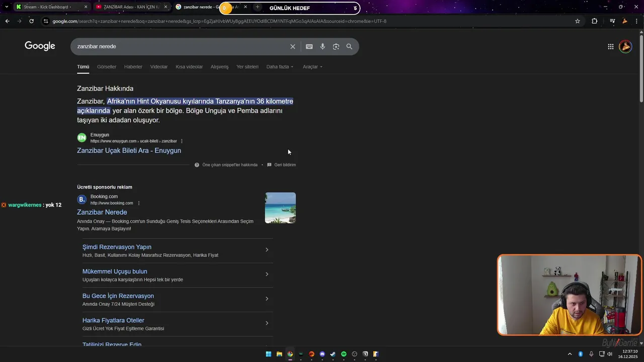Open the Mükemmel Uçuşu bulun sitelink
The height and width of the screenshot is (362, 644).
(x=115, y=271)
